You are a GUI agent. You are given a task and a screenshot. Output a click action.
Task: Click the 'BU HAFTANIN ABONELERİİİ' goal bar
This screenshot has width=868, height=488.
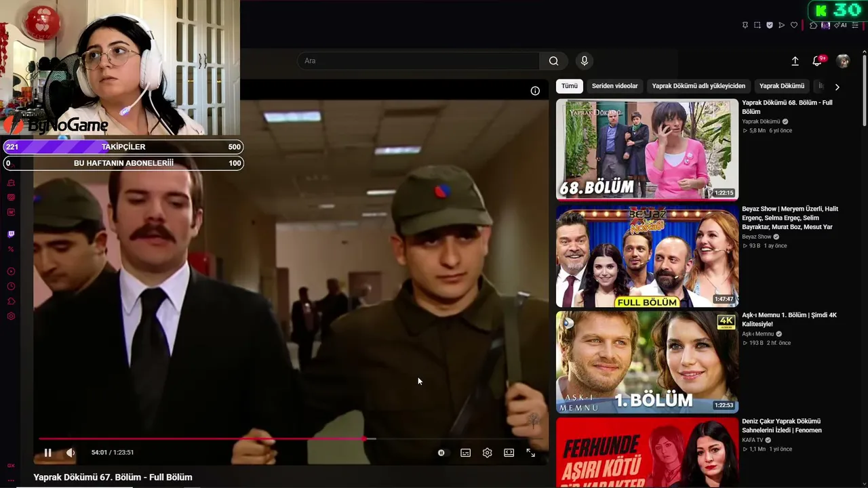[x=123, y=163]
